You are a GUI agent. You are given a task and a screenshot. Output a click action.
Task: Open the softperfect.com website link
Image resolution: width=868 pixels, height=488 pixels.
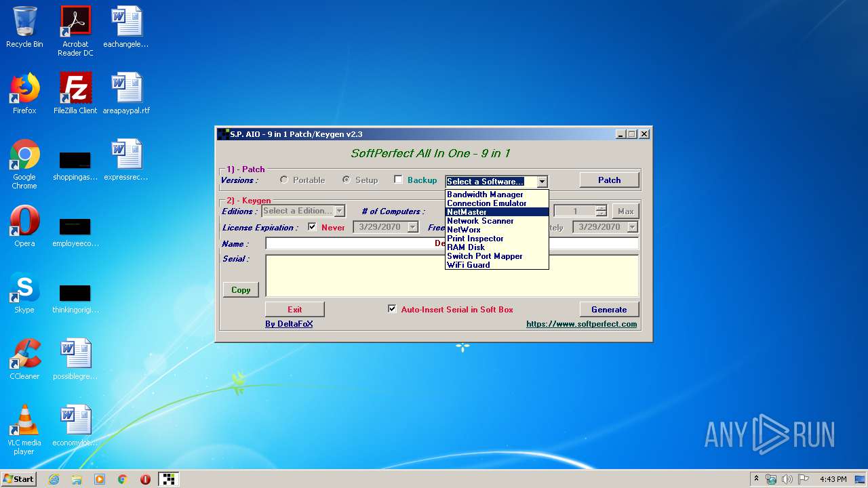[x=581, y=324]
